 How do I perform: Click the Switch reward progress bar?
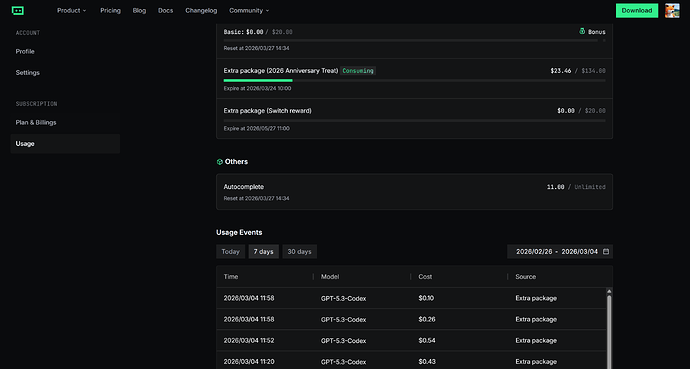[x=415, y=121]
